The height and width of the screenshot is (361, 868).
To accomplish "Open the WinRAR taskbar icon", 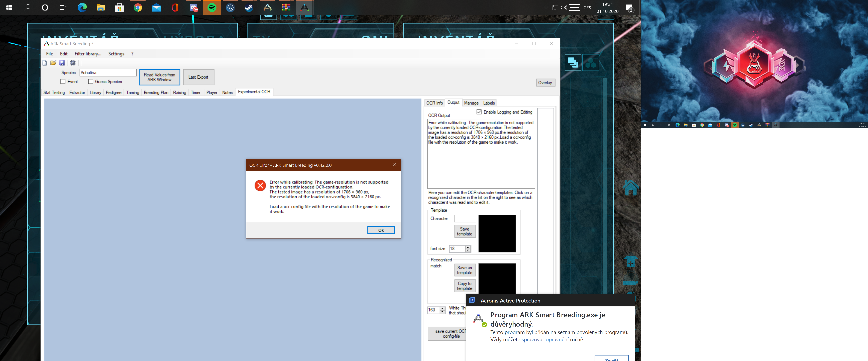I will [286, 7].
